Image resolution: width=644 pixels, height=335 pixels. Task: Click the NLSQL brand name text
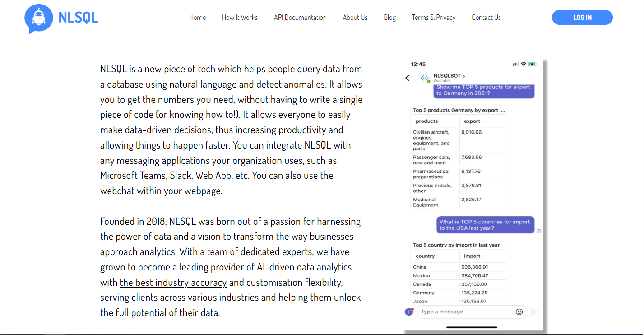[x=78, y=18]
